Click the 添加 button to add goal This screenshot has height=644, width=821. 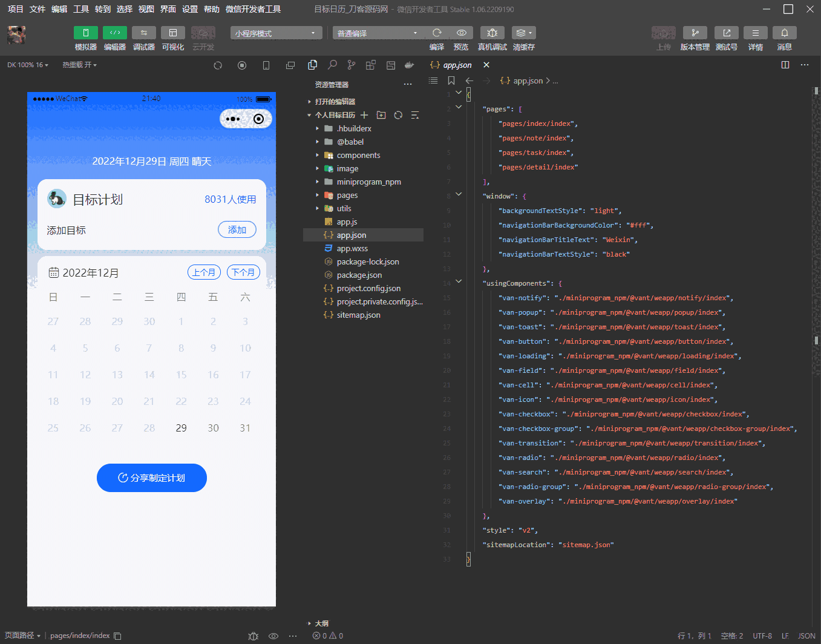click(237, 230)
